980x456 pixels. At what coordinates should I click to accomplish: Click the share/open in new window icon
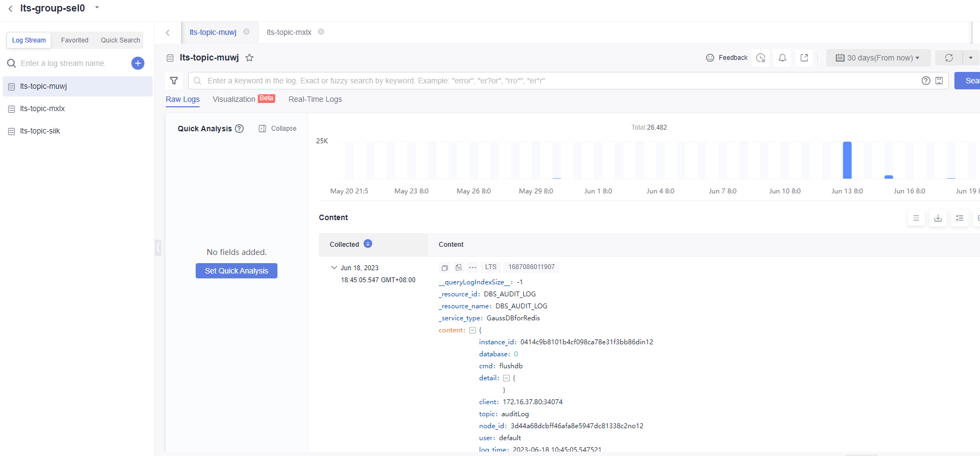804,58
